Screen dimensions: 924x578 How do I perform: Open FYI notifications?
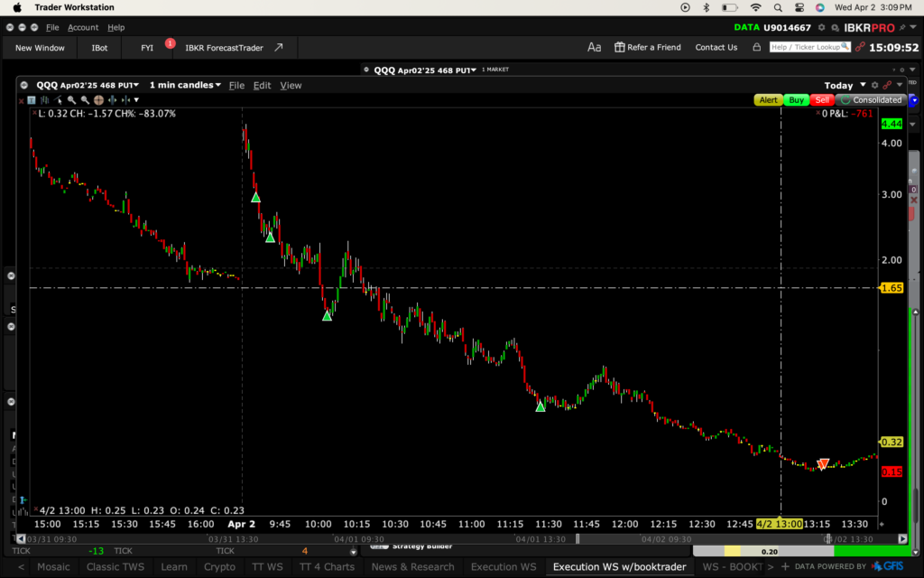pos(147,48)
